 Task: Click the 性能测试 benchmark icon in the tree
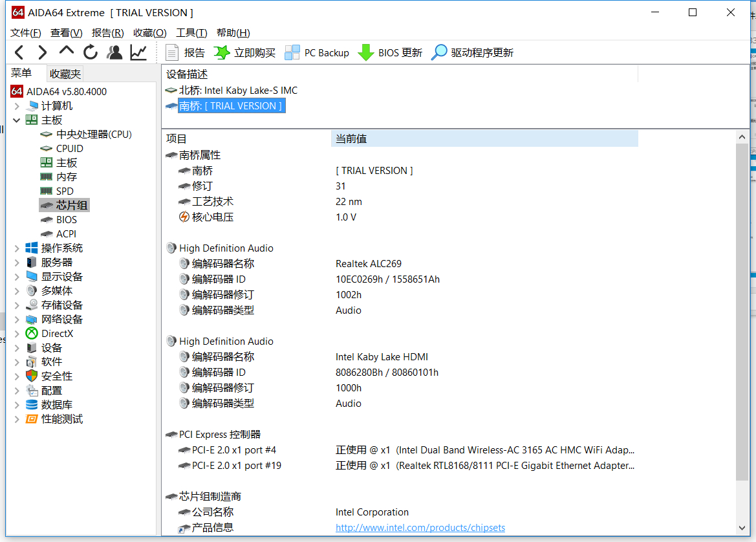pos(31,419)
